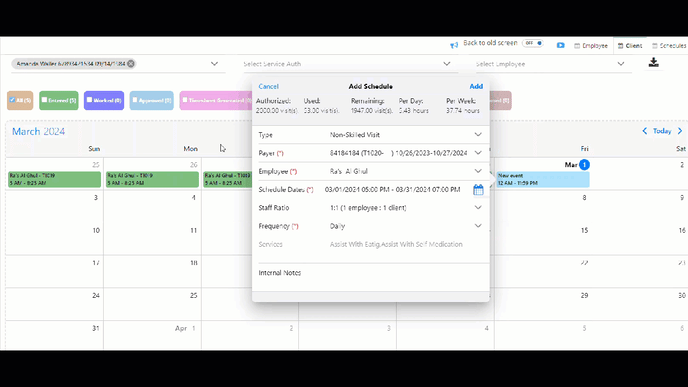
Task: Remove the Amanda Waller client chip
Action: 131,64
